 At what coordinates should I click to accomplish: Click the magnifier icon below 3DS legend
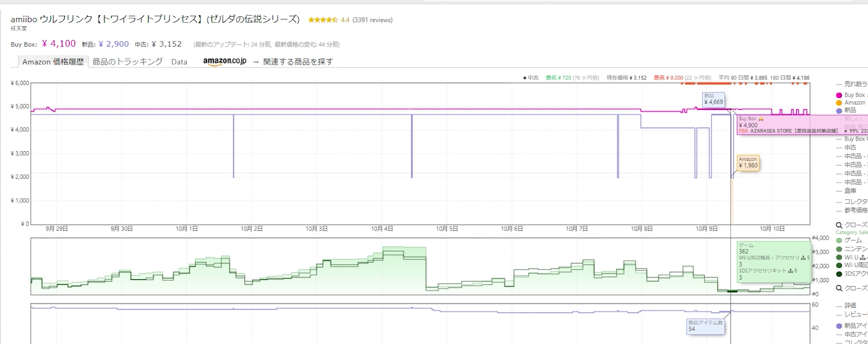[839, 288]
